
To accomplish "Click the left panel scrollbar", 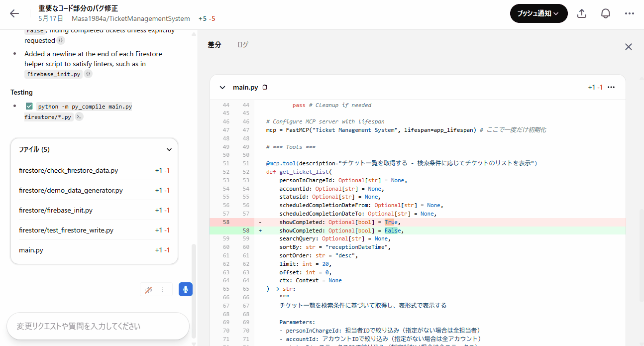I will pos(194,291).
